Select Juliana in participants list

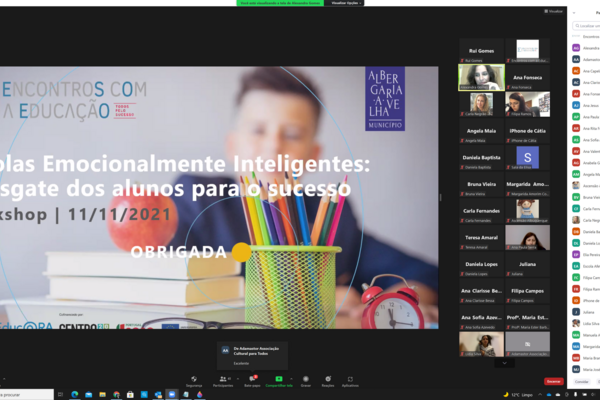tap(586, 312)
